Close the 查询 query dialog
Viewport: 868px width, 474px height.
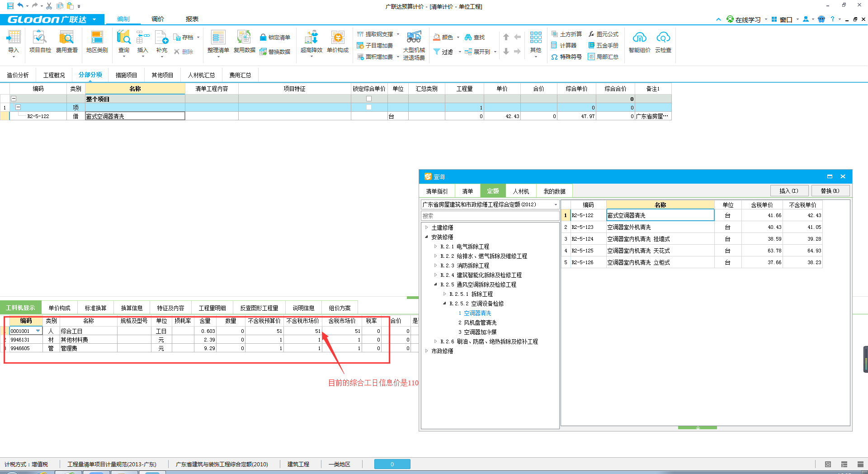[843, 176]
